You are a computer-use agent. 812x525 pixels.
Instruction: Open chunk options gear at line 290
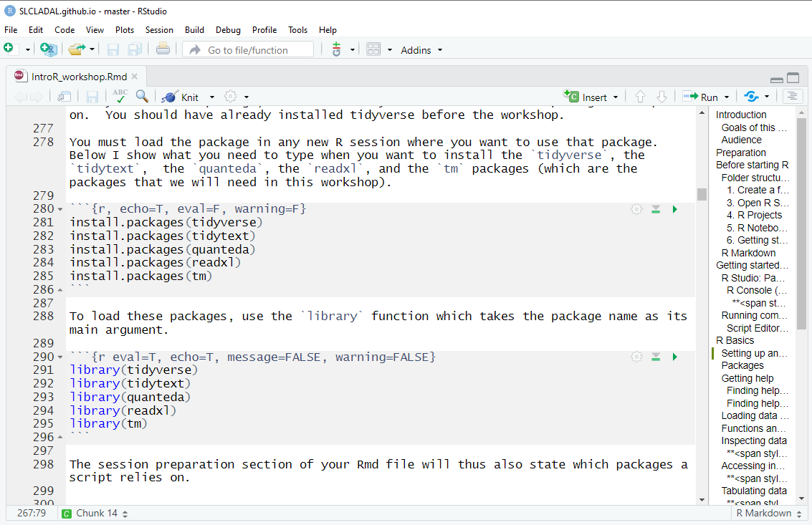(x=636, y=357)
